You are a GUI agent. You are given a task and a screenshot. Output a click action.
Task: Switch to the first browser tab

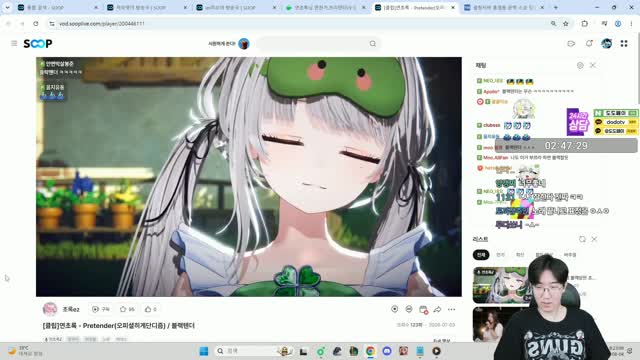[58, 7]
